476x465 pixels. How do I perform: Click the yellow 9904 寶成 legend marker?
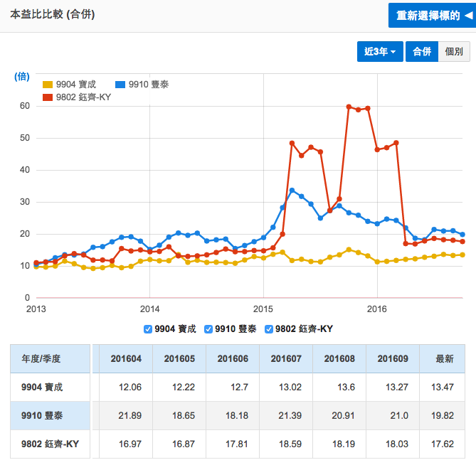(x=48, y=85)
